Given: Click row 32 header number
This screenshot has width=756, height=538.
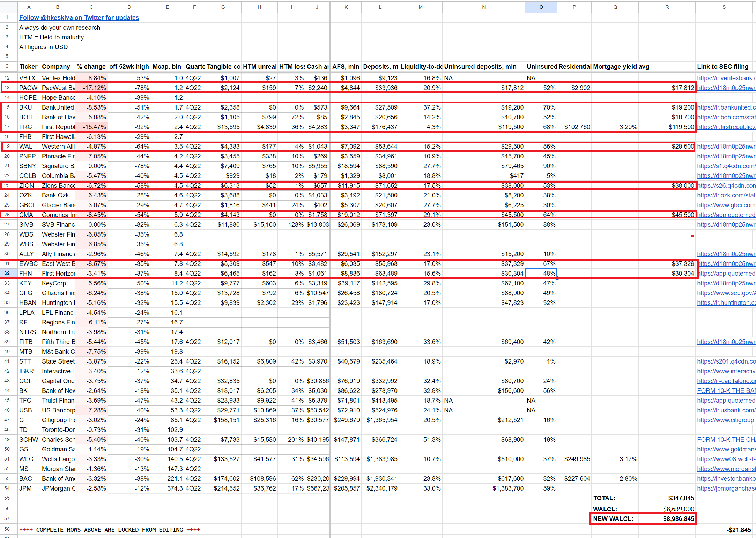Looking at the screenshot, I should [x=7, y=274].
